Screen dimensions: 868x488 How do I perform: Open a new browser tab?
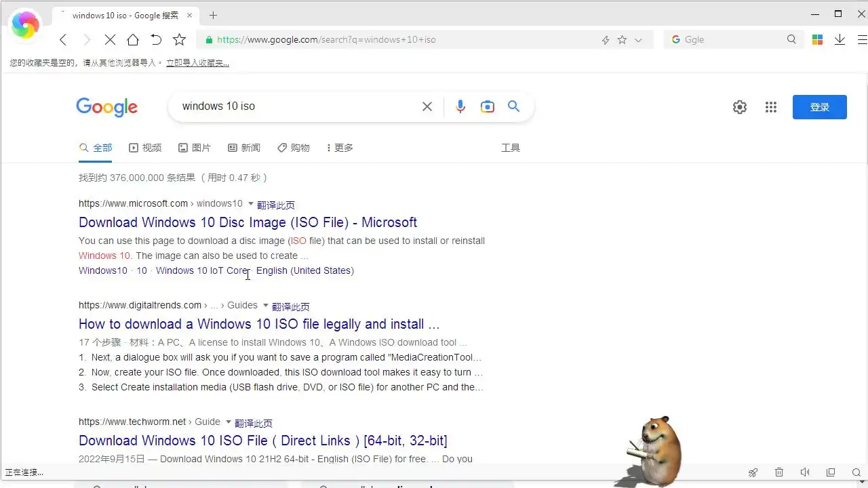pyautogui.click(x=213, y=15)
